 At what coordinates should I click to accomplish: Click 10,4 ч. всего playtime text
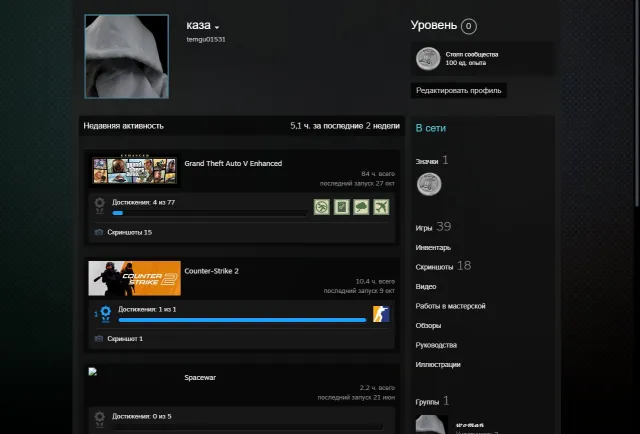375,281
